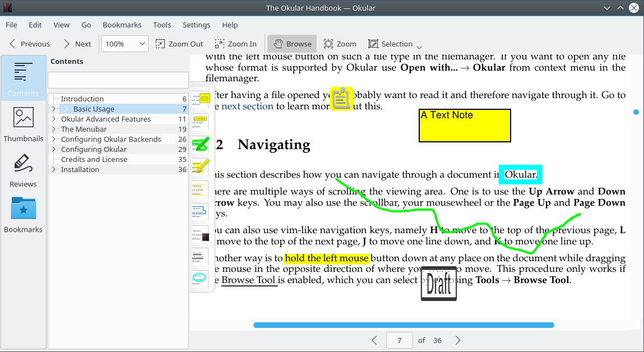Viewport: 644px width, 352px height.
Task: Select the green freehand line tool
Action: coord(201,144)
